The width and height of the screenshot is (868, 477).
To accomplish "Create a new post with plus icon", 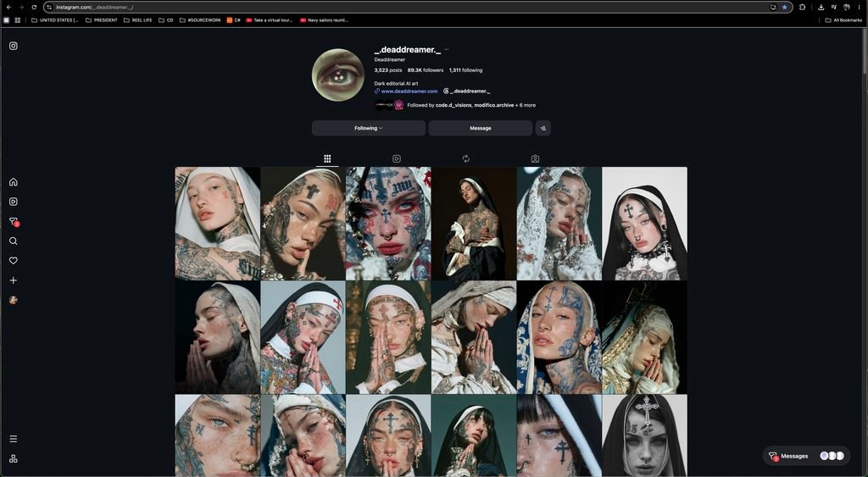I will click(14, 280).
